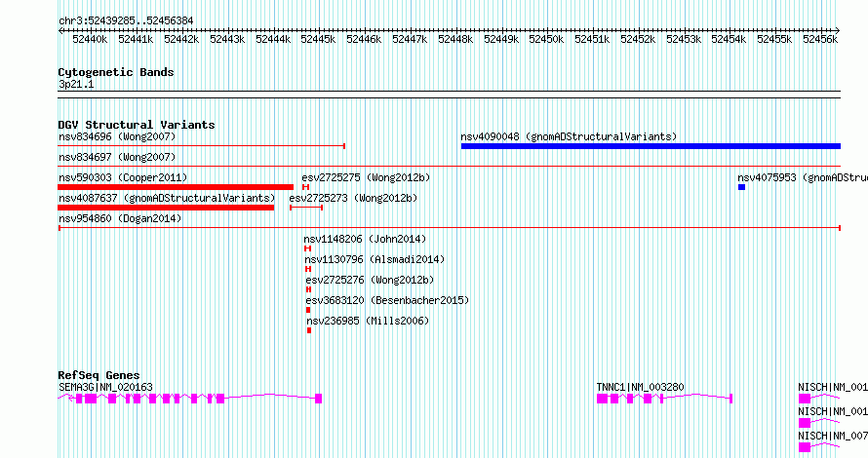This screenshot has height=458, width=868.
Task: Click the small glyph under esv2725275
Action: [x=305, y=187]
